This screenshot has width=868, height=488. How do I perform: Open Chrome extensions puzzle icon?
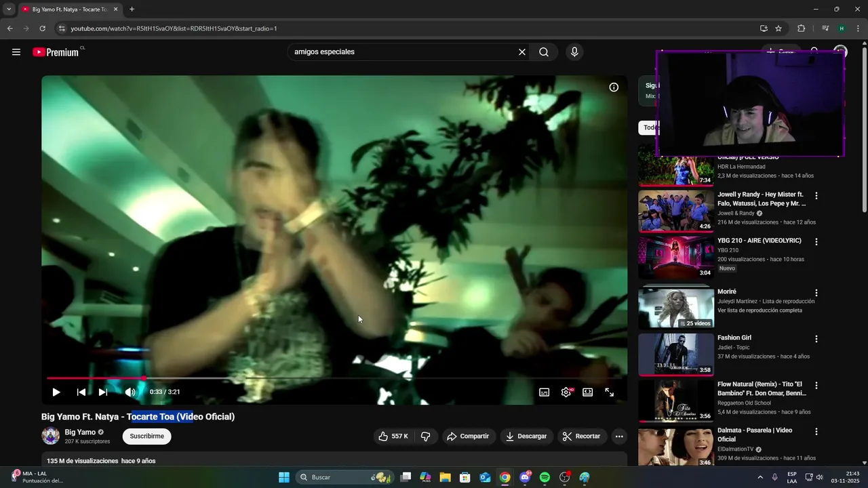pos(801,28)
